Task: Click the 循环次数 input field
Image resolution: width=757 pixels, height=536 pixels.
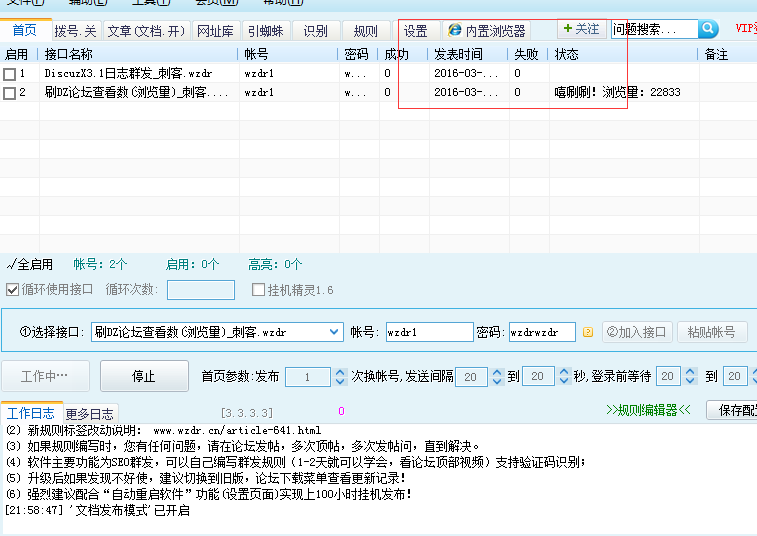Action: point(201,290)
